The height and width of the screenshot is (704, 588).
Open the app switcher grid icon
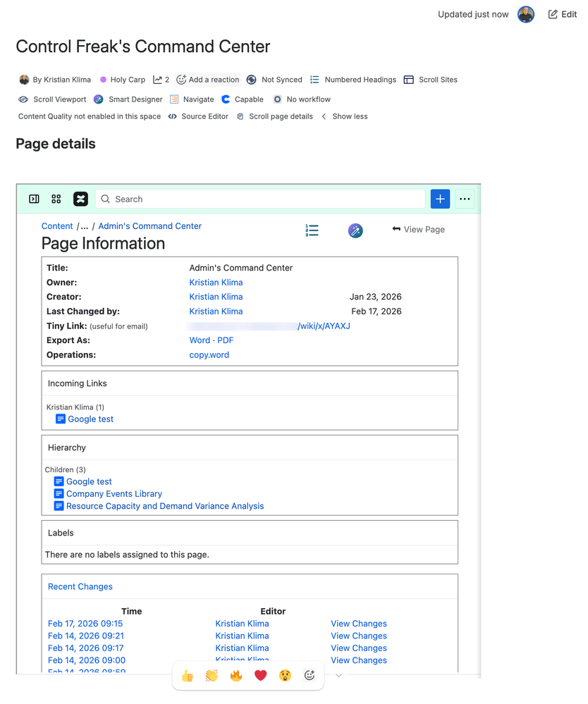pos(56,199)
